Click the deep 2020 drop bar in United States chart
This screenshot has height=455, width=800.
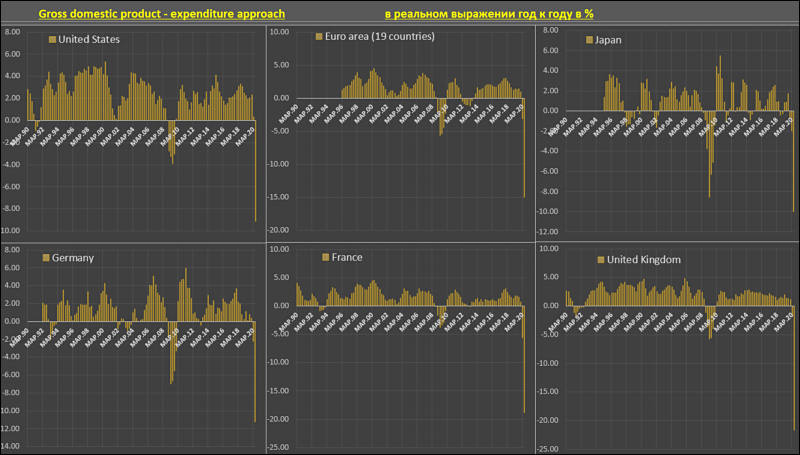coord(256,170)
